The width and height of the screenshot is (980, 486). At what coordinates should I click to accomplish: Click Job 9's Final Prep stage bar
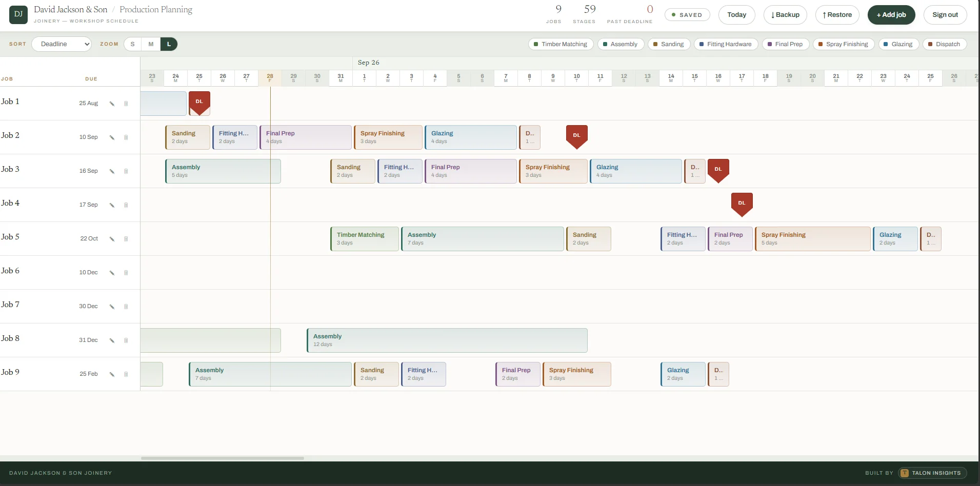(x=518, y=374)
